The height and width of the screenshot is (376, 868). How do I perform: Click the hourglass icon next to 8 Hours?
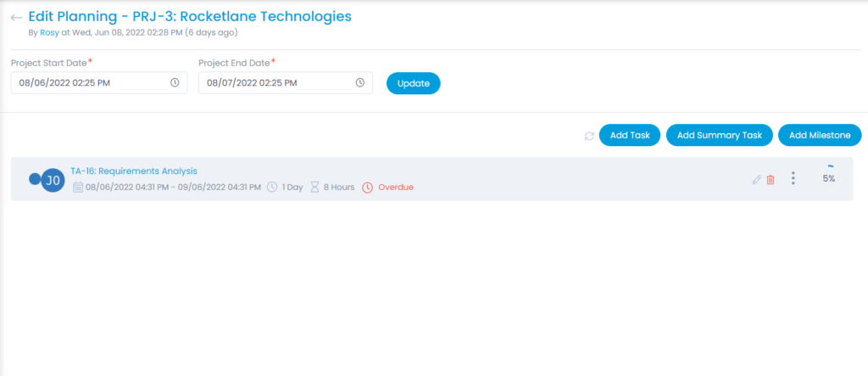coord(315,188)
